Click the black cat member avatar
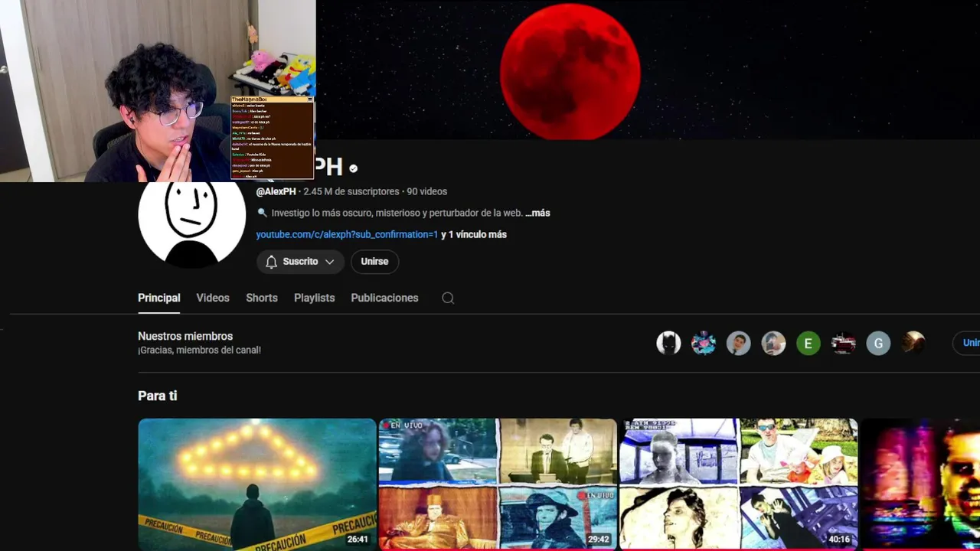 (x=668, y=343)
